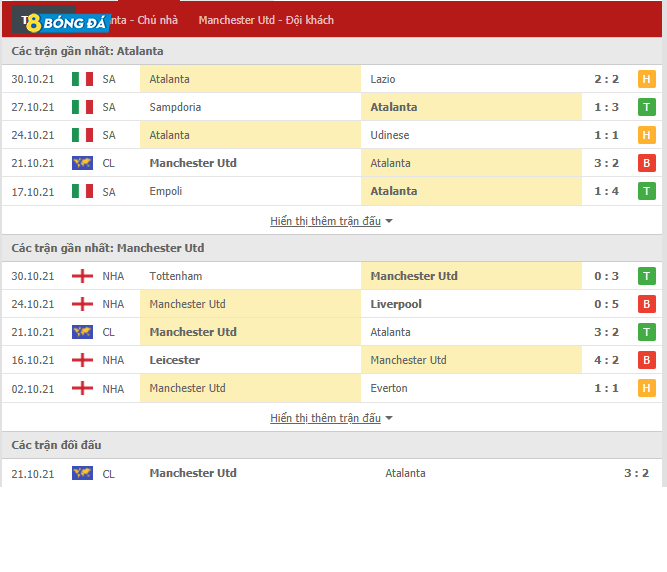The height and width of the screenshot is (572, 667).
Task: Click the H result badge for Atalanta vs Udinese
Action: 646,135
